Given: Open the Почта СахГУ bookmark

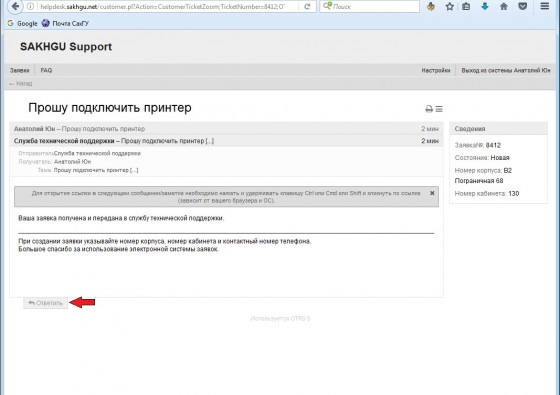Looking at the screenshot, I should pyautogui.click(x=65, y=23).
